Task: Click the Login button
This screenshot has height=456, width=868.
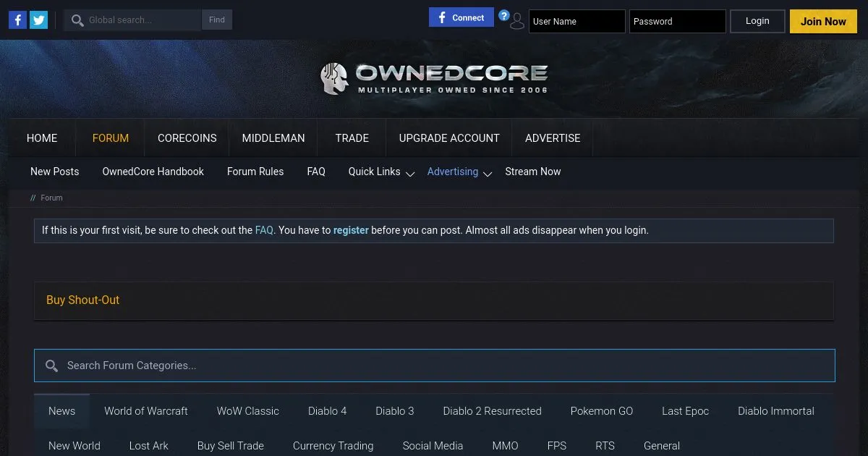Action: pos(757,21)
